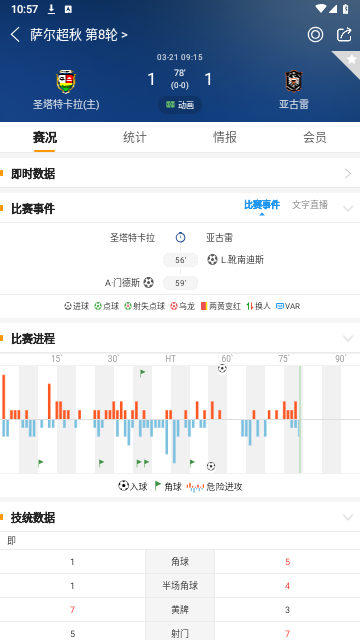Viewport: 360px width, 640px height.
Task: Tap the 乌龙 legend icon
Action: pyautogui.click(x=174, y=306)
